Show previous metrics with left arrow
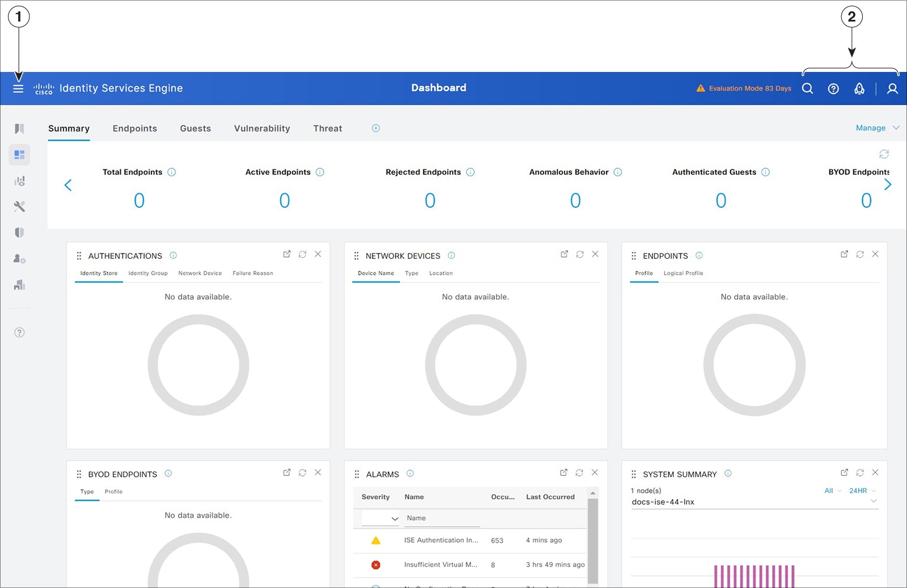The image size is (907, 588). (68, 185)
